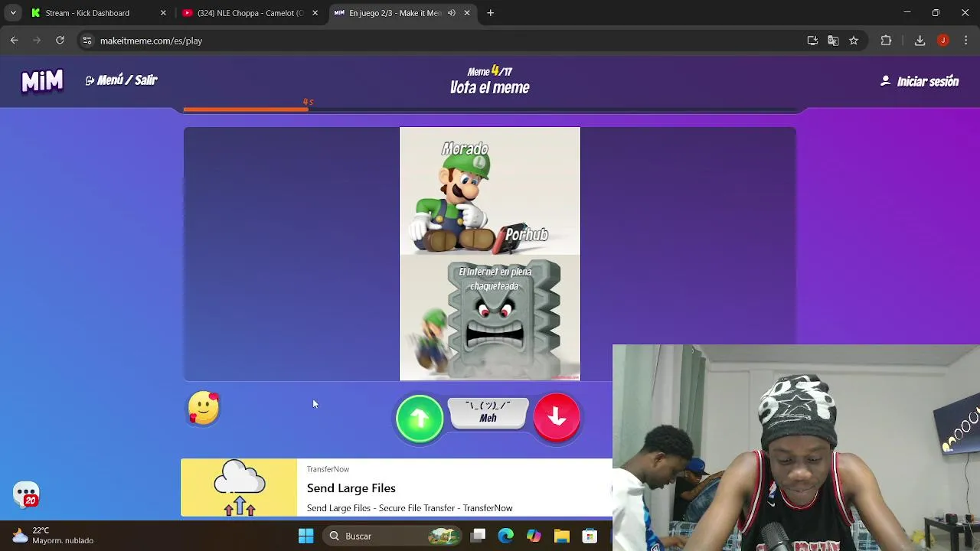980x551 pixels.
Task: Close the Kick Dashboard tab
Action: tap(163, 13)
